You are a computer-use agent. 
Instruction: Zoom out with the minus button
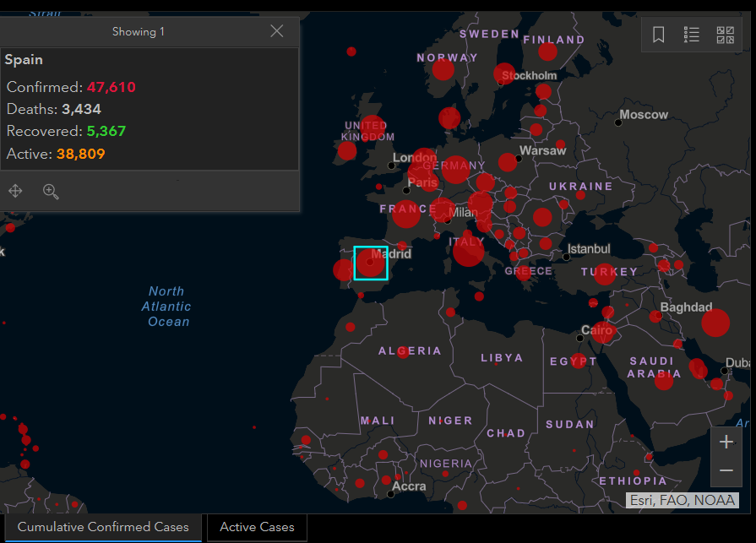click(726, 470)
